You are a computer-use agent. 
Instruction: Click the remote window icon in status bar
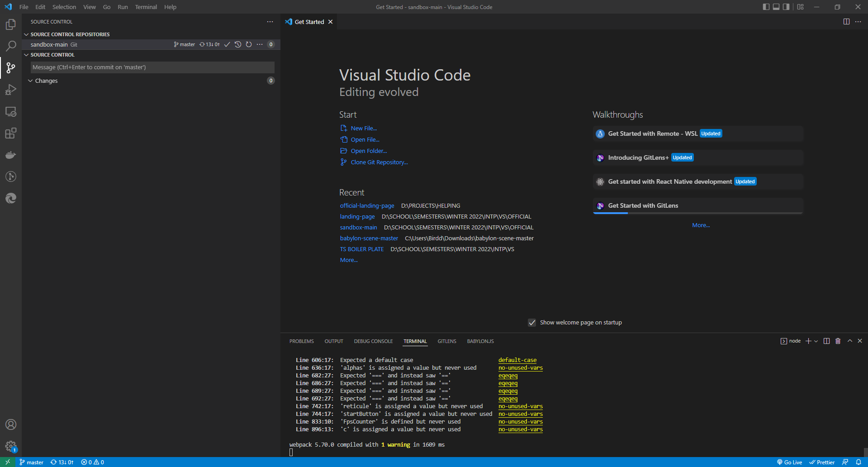8,462
